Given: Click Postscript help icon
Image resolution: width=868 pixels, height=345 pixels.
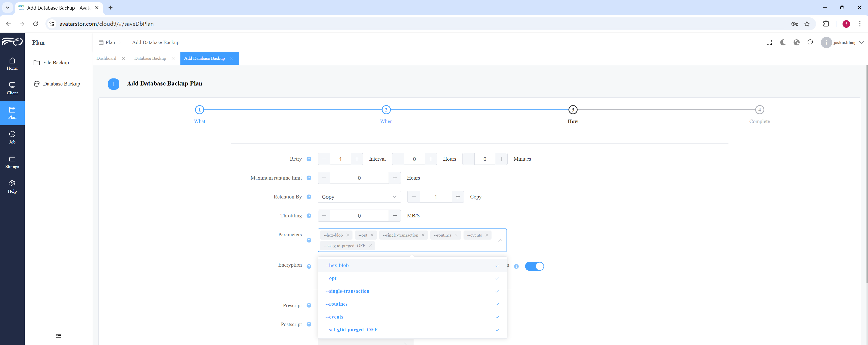Looking at the screenshot, I should pyautogui.click(x=309, y=324).
